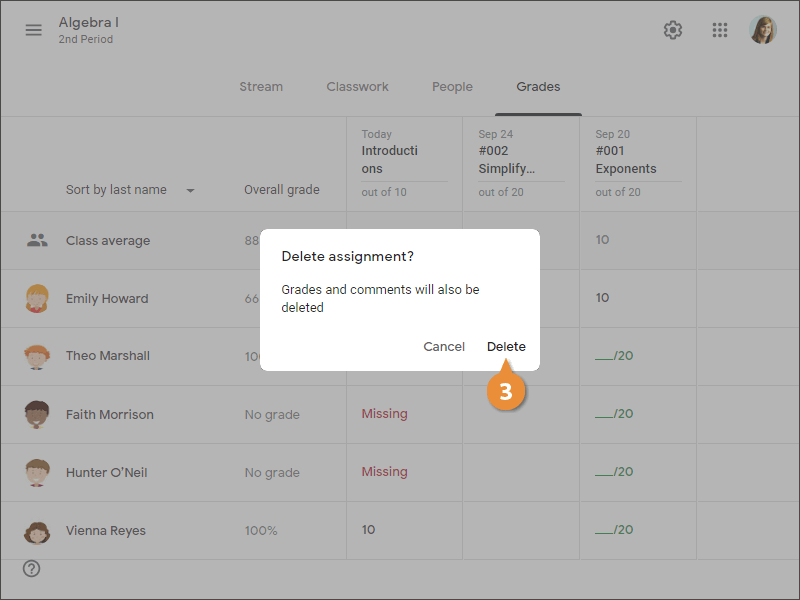
Task: Switch to the Stream tab
Action: [x=261, y=87]
